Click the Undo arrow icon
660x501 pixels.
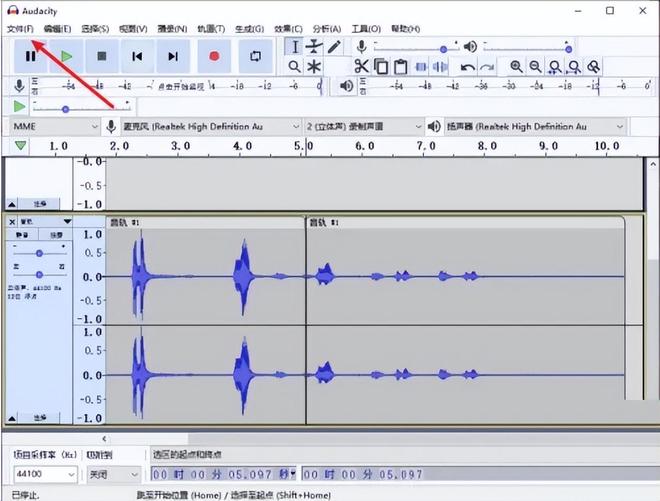click(467, 66)
